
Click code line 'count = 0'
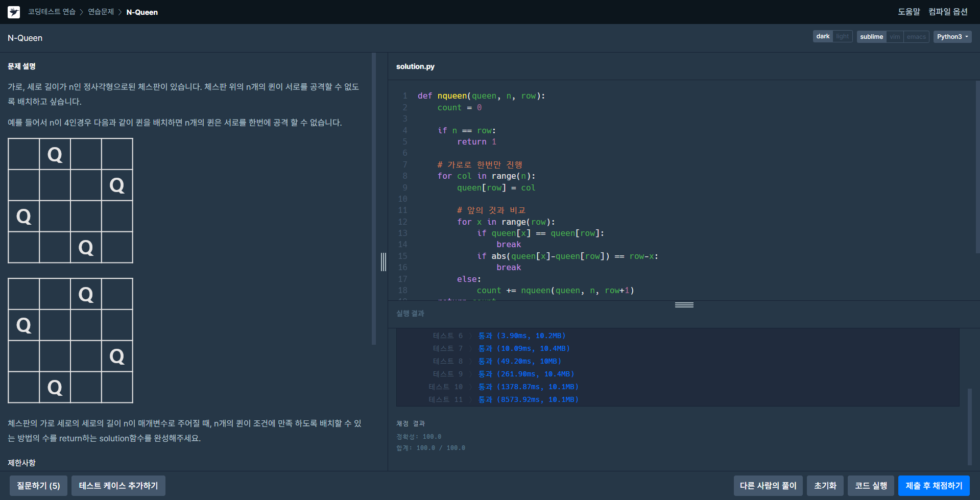(x=459, y=108)
